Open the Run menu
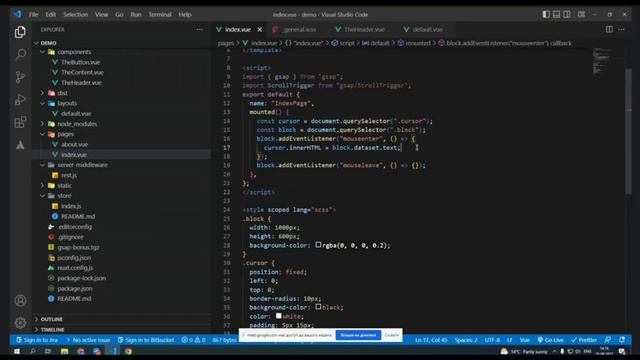640x360 pixels. [x=136, y=14]
